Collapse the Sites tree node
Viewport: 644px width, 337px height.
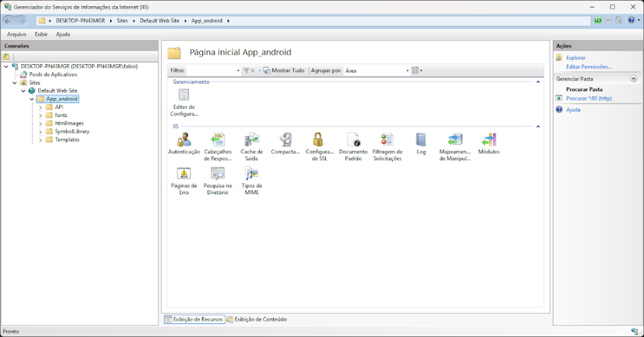pos(15,82)
